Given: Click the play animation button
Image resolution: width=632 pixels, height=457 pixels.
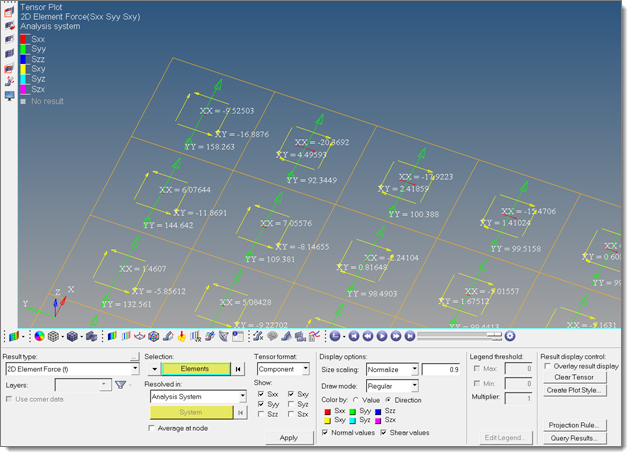Looking at the screenshot, I should (x=381, y=336).
